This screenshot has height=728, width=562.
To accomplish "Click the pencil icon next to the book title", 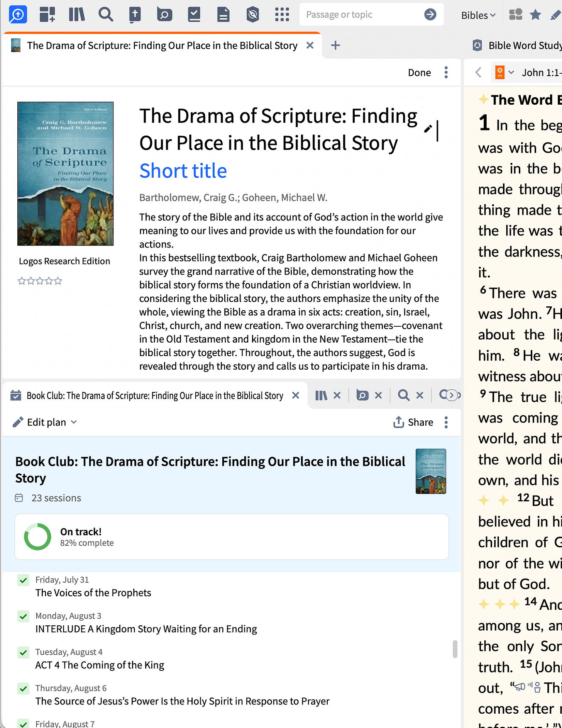I will coord(428,129).
